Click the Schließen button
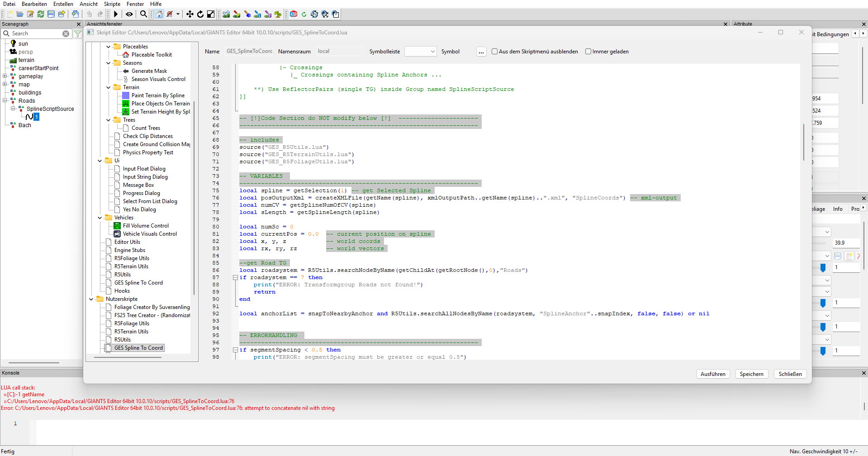 click(790, 374)
